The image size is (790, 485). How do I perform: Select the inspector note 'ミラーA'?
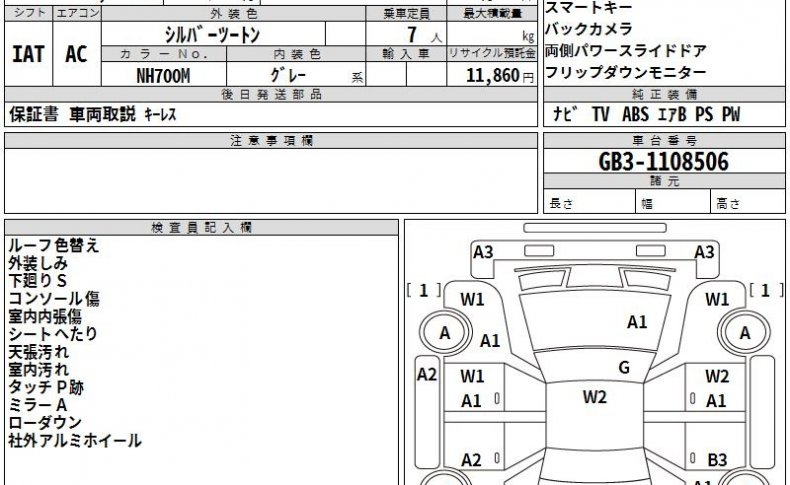(x=38, y=404)
